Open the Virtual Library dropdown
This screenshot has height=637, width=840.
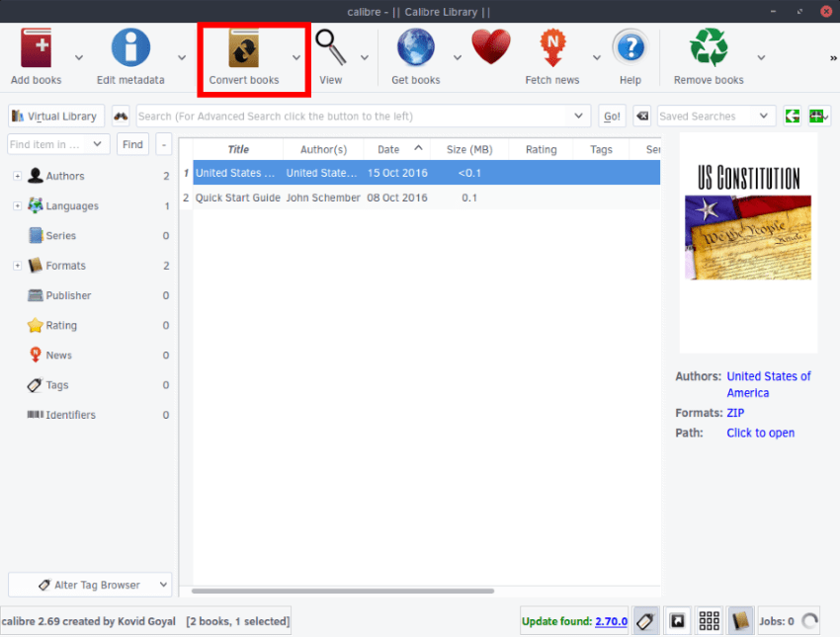[55, 116]
